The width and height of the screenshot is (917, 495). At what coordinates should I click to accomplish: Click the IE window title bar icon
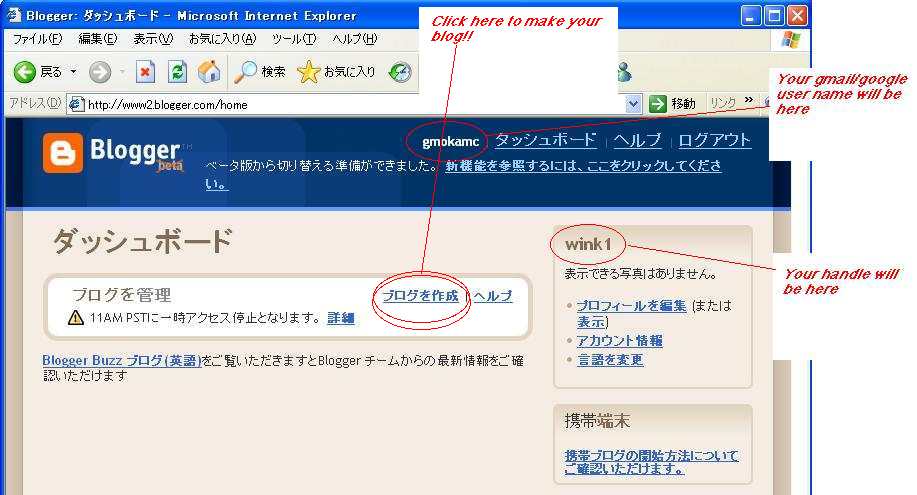click(x=14, y=15)
